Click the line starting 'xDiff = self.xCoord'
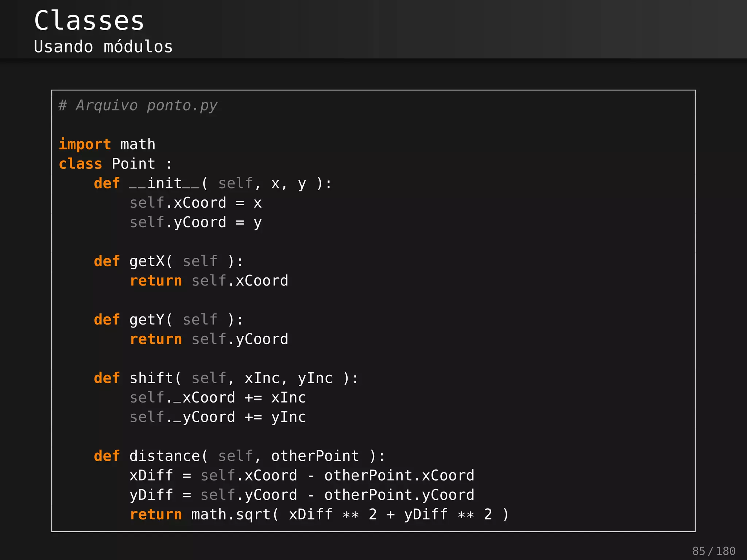Screen dimensions: 747x560 pos(302,475)
